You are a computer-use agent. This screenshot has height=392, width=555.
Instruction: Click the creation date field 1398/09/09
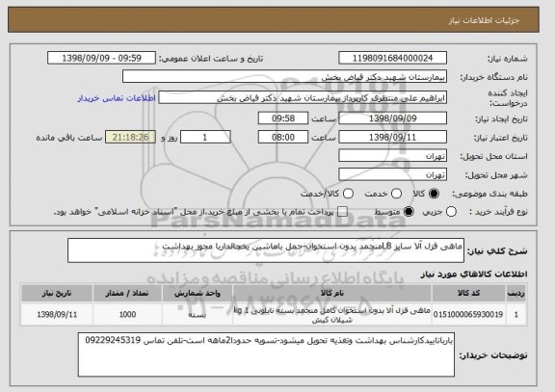[x=392, y=118]
